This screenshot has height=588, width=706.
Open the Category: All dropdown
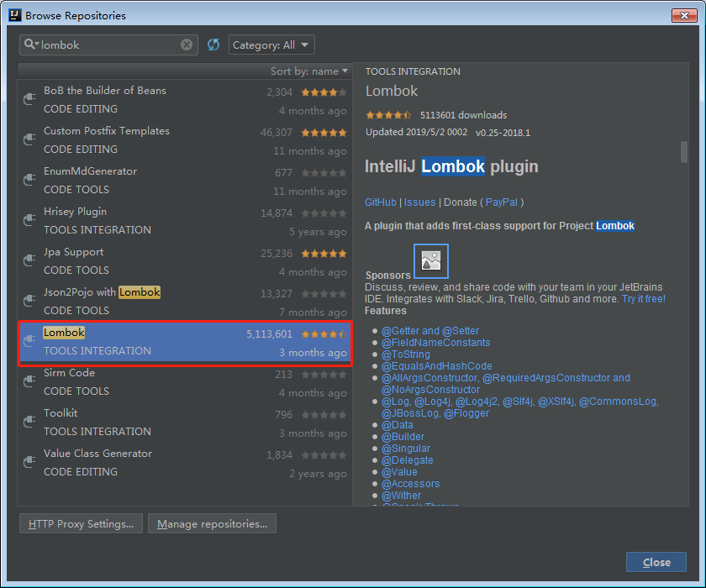click(271, 45)
